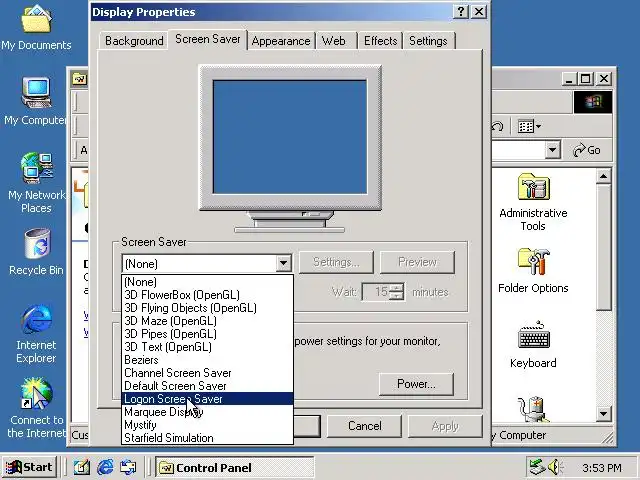Expand Control Panel address bar dropdown
The height and width of the screenshot is (480, 640).
(x=552, y=150)
